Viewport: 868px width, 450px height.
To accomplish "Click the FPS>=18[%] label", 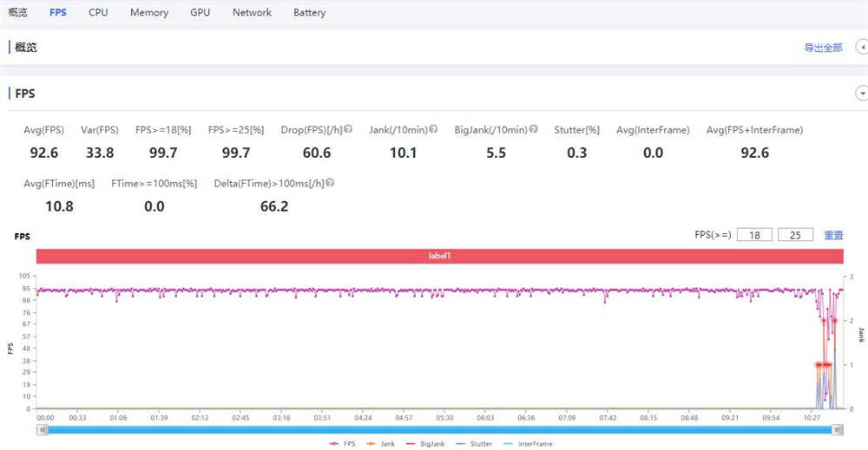I will tap(163, 130).
